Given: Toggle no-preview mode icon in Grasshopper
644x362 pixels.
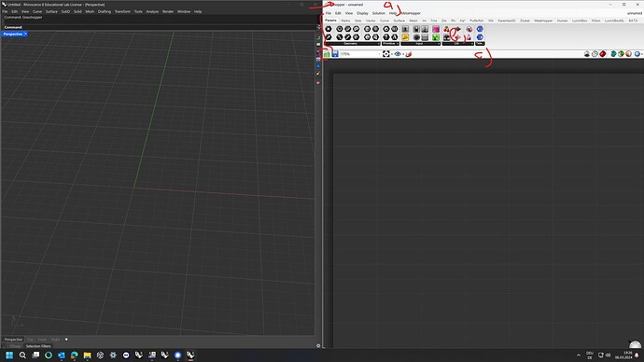Looking at the screenshot, I should coord(587,54).
